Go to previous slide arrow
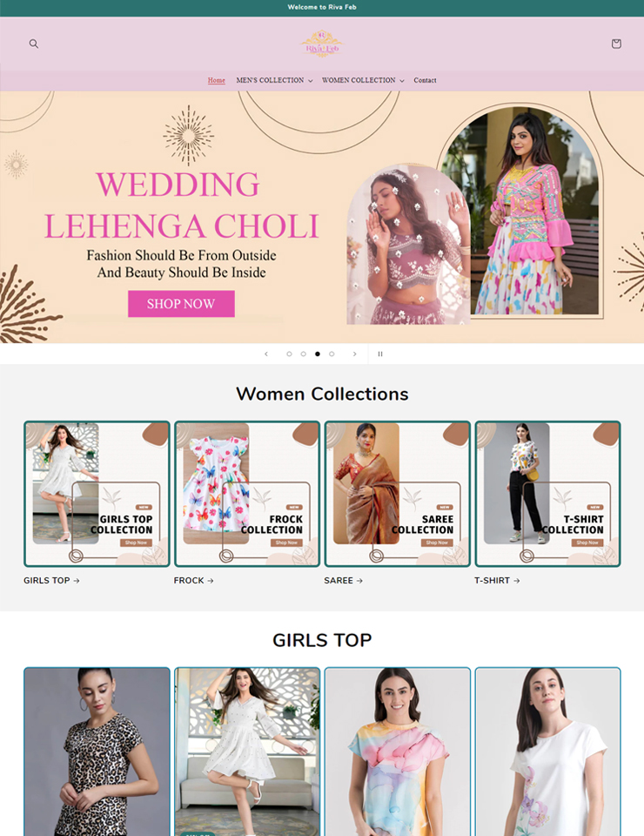Screen dimensions: 644x836 click(x=266, y=354)
